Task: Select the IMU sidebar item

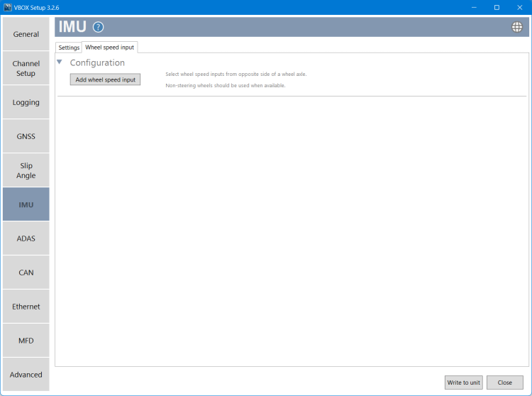Action: [26, 204]
